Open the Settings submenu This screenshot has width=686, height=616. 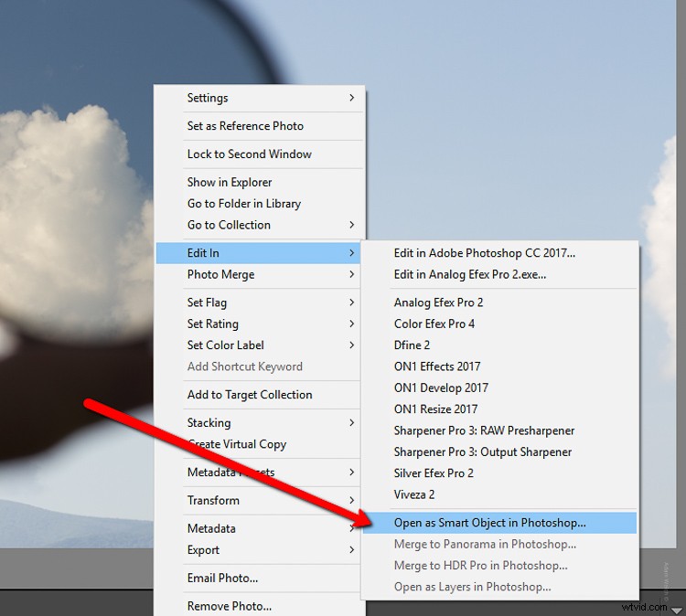tap(259, 98)
